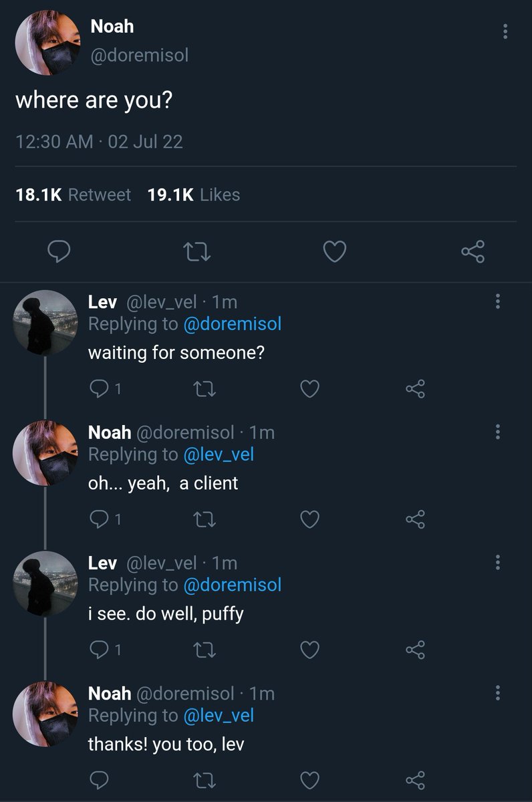532x802 pixels.
Task: Open @doremisol mention in Lev's first reply
Action: (x=232, y=323)
